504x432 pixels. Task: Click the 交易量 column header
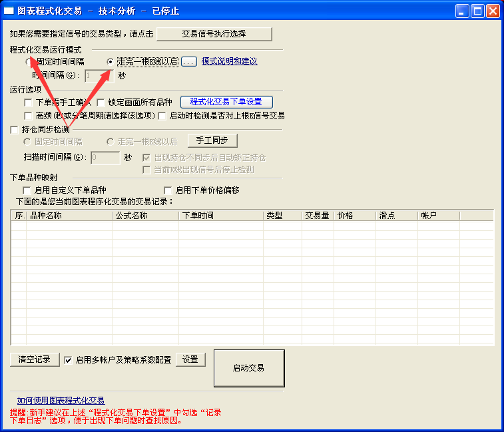318,216
